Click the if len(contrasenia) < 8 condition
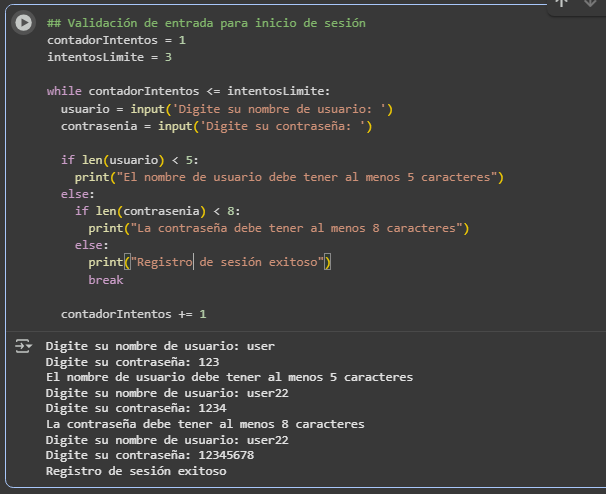This screenshot has height=494, width=606. 157,211
